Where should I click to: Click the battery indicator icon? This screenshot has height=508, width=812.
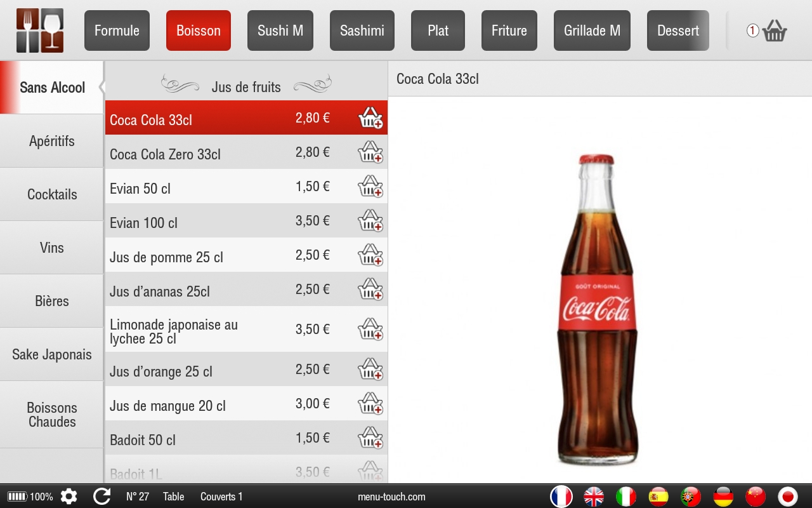pyautogui.click(x=17, y=497)
